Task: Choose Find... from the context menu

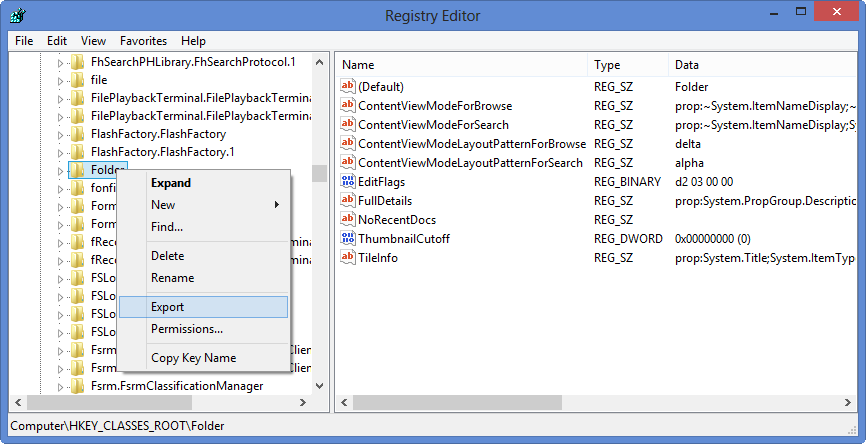Action: pyautogui.click(x=203, y=226)
